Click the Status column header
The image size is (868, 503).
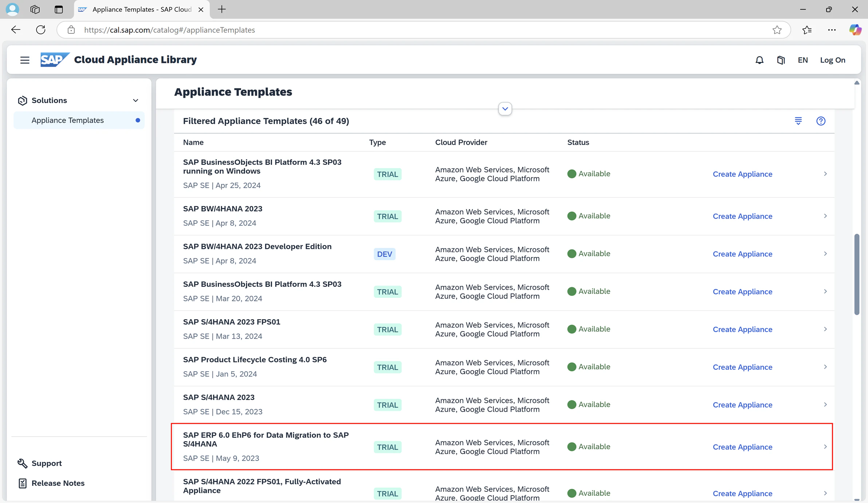tap(578, 142)
